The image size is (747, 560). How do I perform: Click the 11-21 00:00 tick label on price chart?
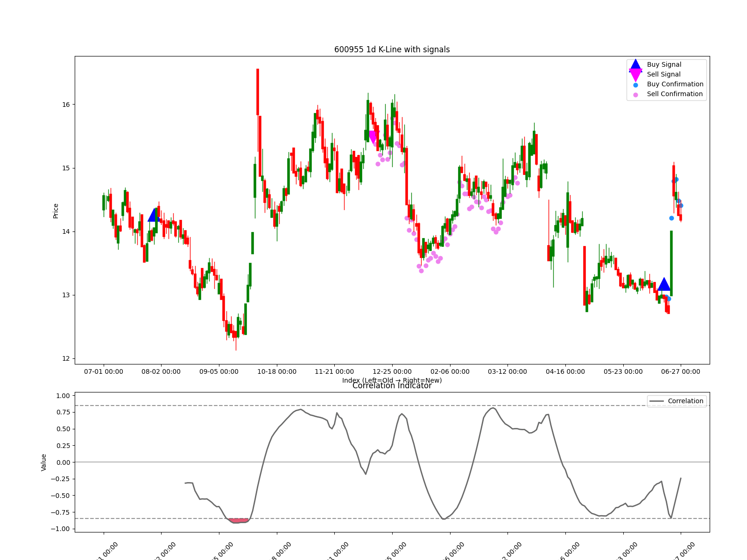(334, 371)
